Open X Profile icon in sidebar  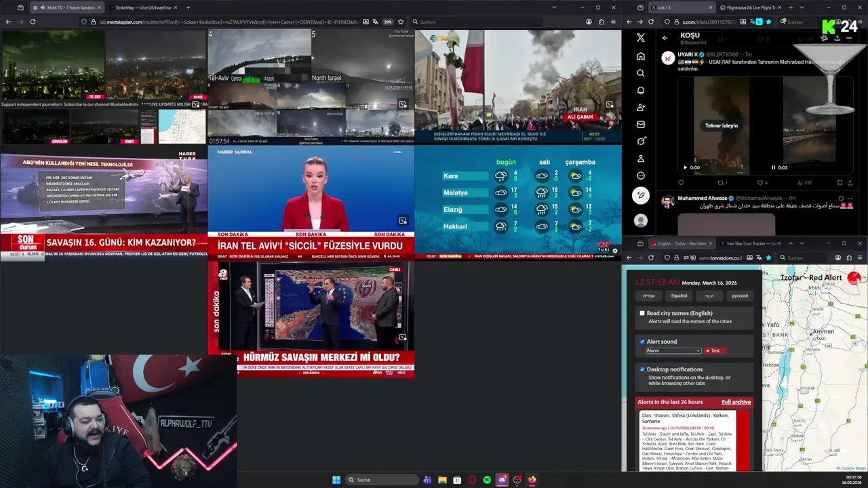coord(641,158)
